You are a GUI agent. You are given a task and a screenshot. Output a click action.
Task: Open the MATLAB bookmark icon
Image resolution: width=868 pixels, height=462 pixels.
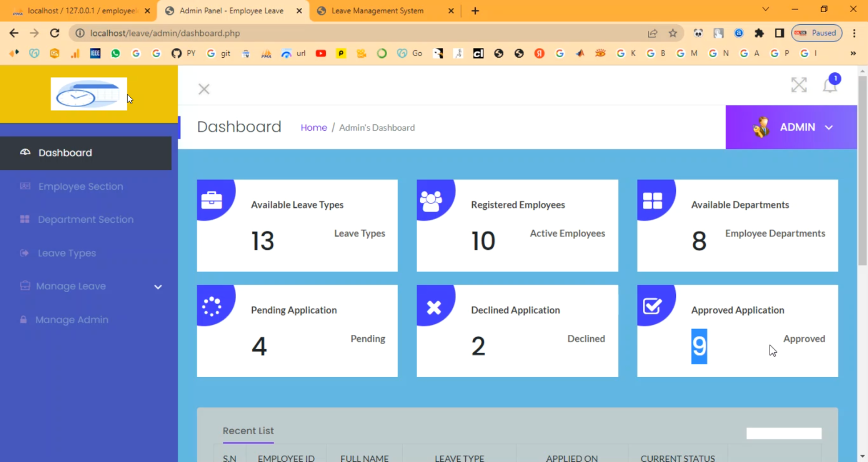(580, 53)
